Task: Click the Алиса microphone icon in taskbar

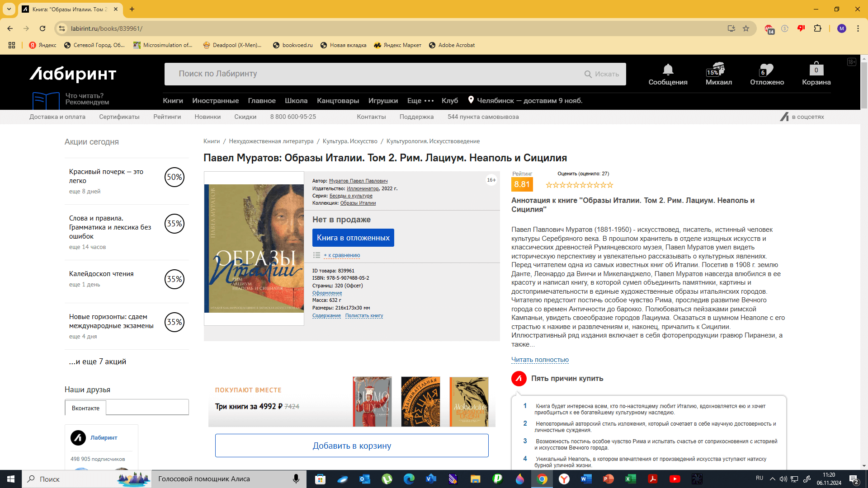Action: tap(296, 479)
